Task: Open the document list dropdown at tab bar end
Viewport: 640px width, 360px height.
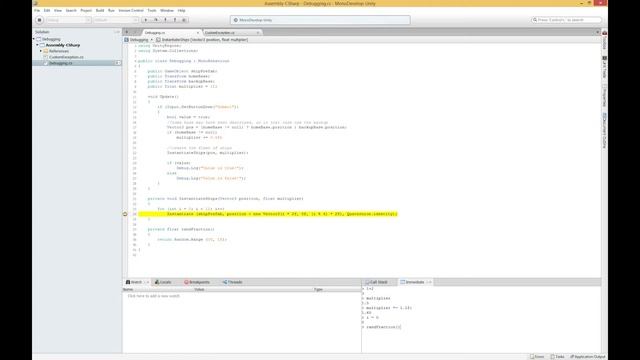Action: (597, 32)
